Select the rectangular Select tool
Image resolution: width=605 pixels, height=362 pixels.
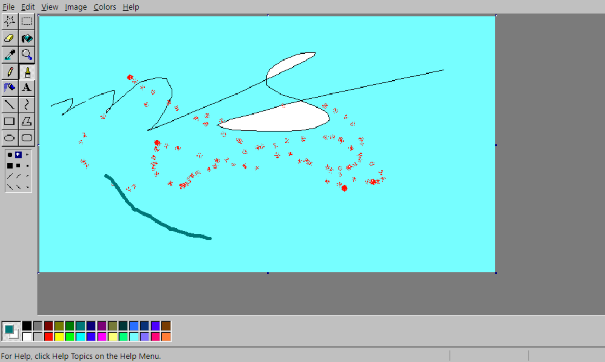[27, 21]
